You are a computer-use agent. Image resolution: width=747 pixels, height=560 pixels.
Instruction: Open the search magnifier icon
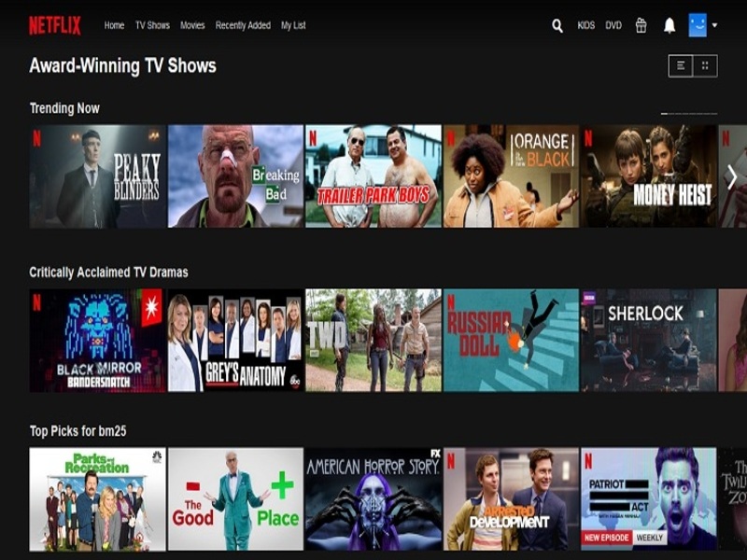click(557, 26)
